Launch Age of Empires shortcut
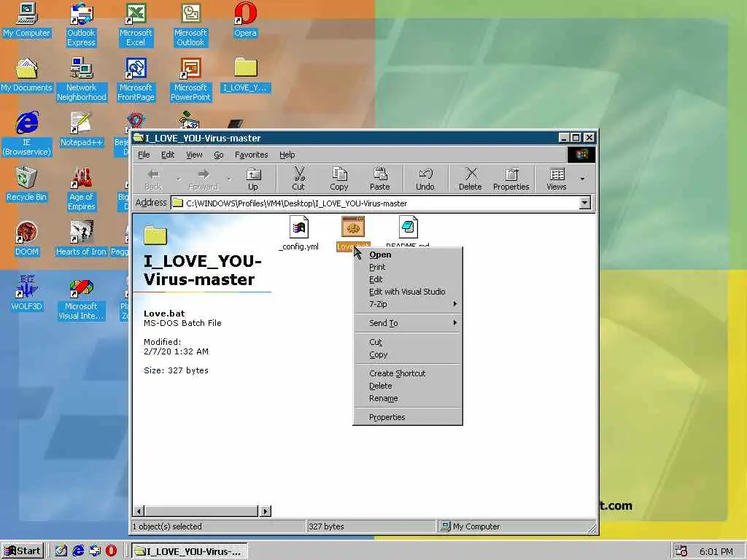The image size is (747, 560). point(82,189)
